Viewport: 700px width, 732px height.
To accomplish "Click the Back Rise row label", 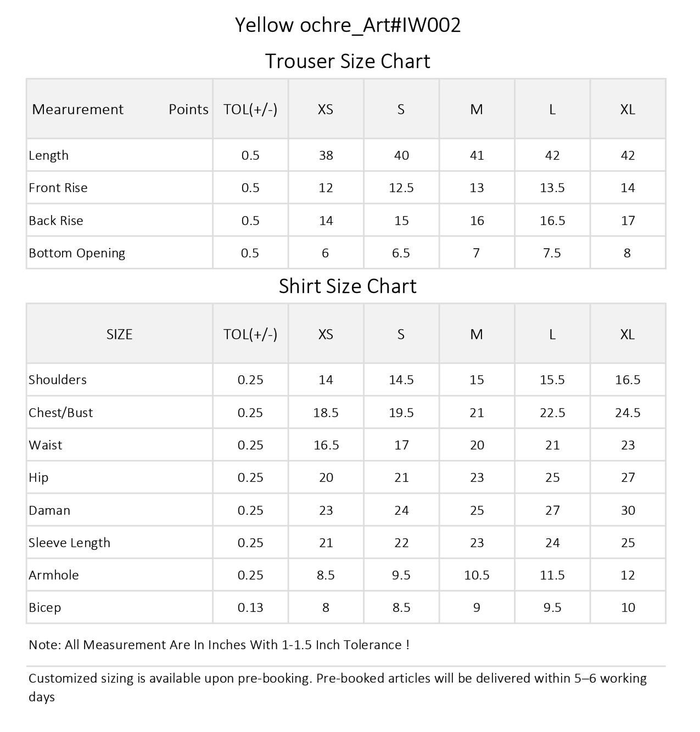I will click(x=56, y=221).
